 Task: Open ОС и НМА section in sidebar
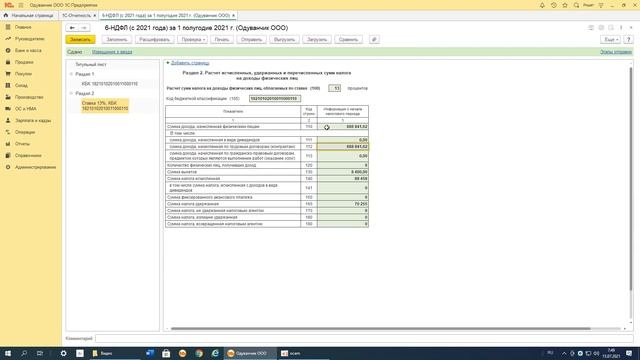click(26, 109)
